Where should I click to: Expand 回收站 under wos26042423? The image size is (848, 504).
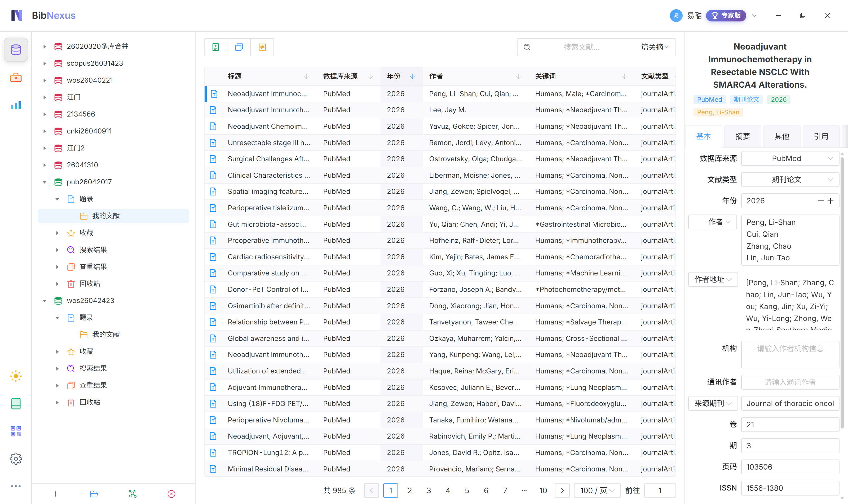pyautogui.click(x=58, y=403)
